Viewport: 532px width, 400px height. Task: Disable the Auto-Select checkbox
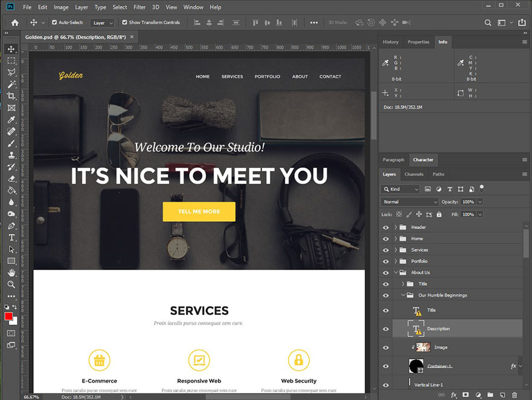pyautogui.click(x=54, y=22)
